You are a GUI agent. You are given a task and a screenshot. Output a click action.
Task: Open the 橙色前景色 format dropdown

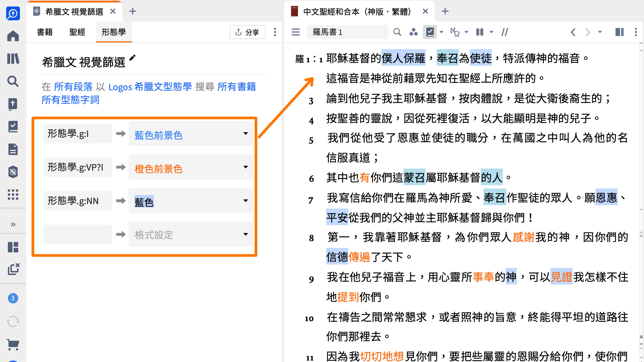[191, 167]
